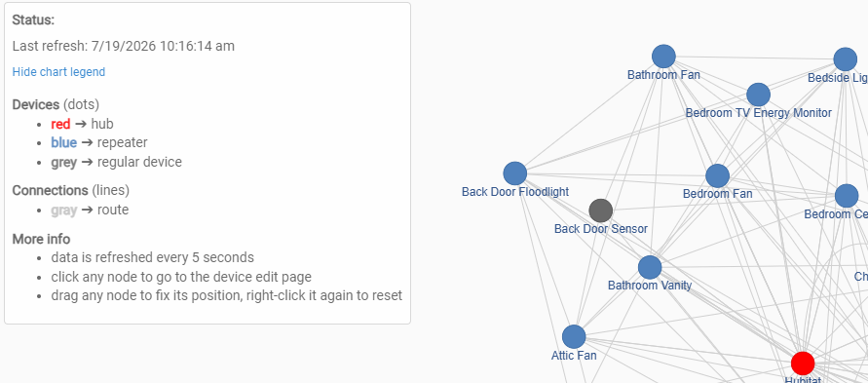868x383 pixels.
Task: Click the Bathroom Vanity label text
Action: pos(650,286)
